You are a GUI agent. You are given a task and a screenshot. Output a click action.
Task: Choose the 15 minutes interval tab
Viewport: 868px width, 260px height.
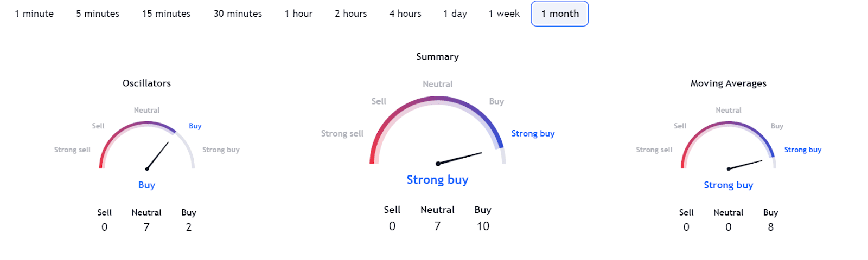tap(166, 14)
